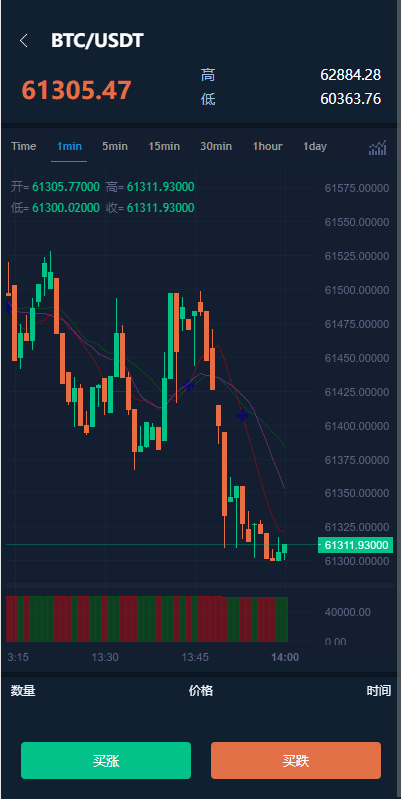Image resolution: width=401 pixels, height=799 pixels.
Task: Click the lower blue cross chart marker
Action: pos(243,415)
